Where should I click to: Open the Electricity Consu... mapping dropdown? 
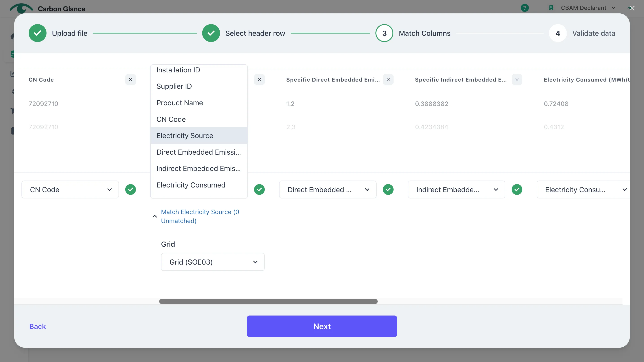tap(583, 190)
